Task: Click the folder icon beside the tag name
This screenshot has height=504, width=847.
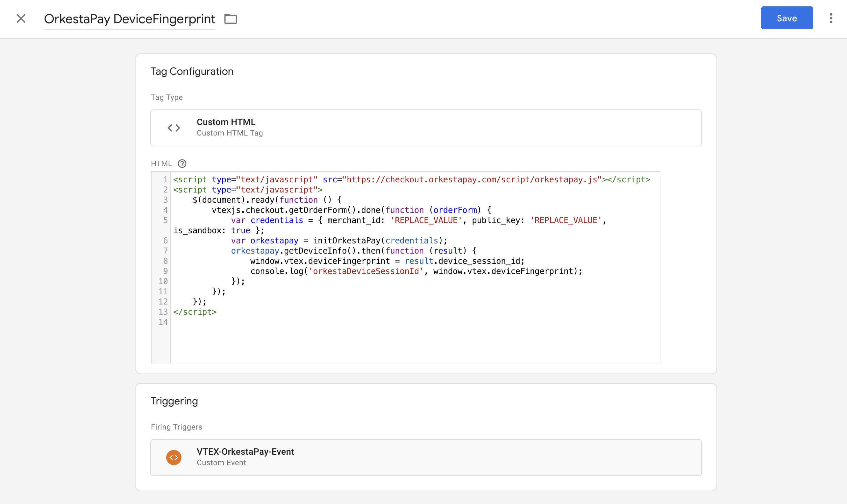Action: pyautogui.click(x=231, y=19)
